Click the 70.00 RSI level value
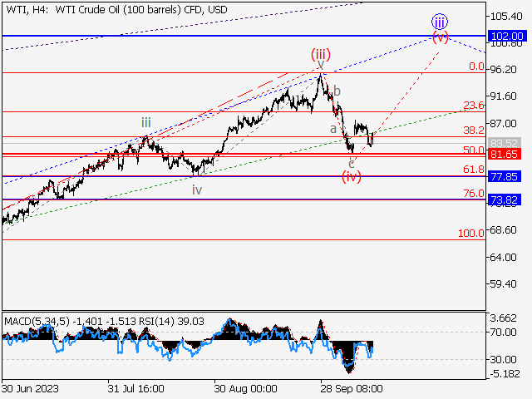The width and height of the screenshot is (532, 399). click(x=504, y=332)
